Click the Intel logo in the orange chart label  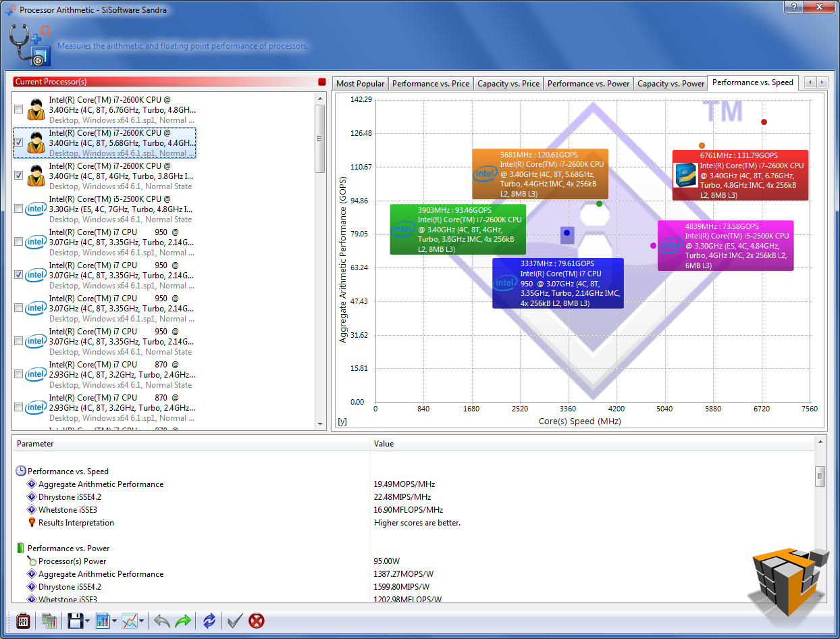pyautogui.click(x=485, y=174)
